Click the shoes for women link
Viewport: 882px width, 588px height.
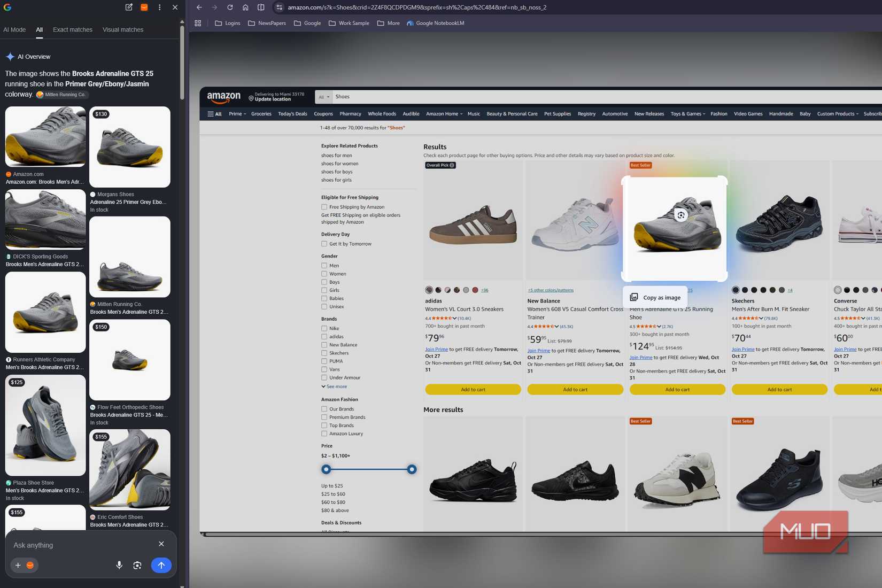(x=340, y=164)
